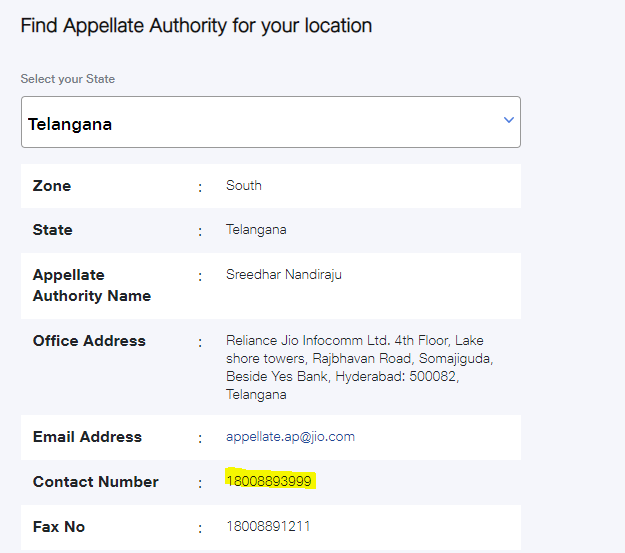Click the 'Select your State' label
The width and height of the screenshot is (625, 553).
(68, 79)
